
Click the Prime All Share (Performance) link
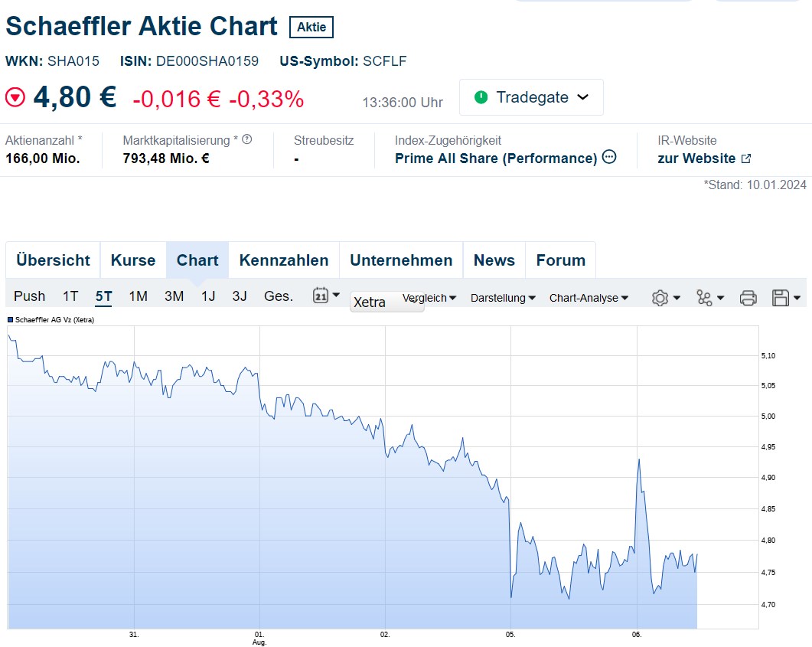point(494,158)
